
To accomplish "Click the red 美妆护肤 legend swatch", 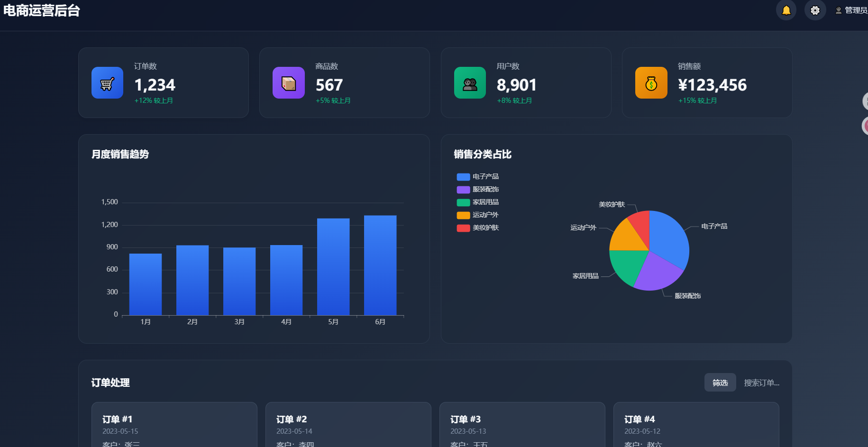I will (x=463, y=228).
